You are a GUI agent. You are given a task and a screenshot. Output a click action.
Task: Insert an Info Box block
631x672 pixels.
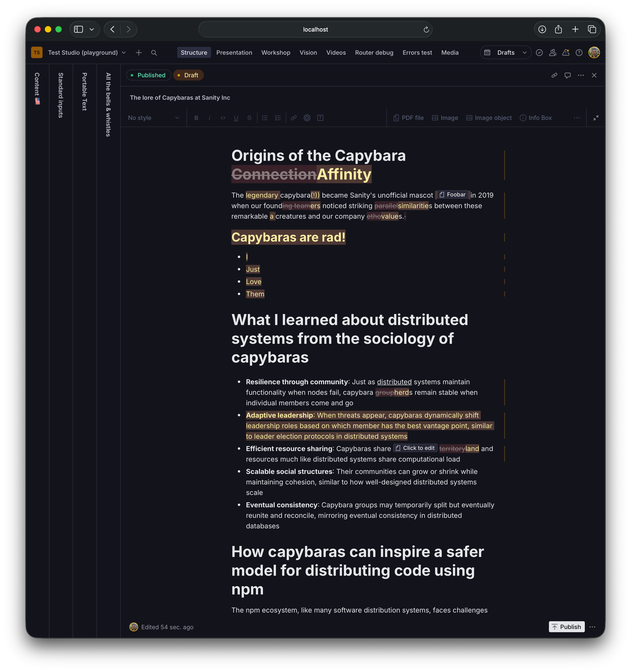point(535,118)
